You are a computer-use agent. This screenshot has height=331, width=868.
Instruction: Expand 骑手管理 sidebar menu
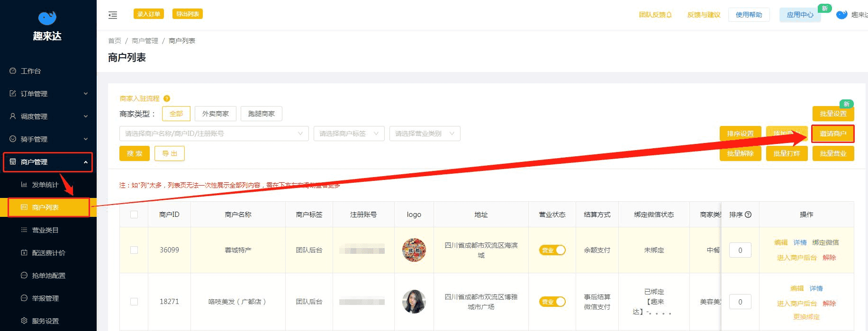coord(48,139)
